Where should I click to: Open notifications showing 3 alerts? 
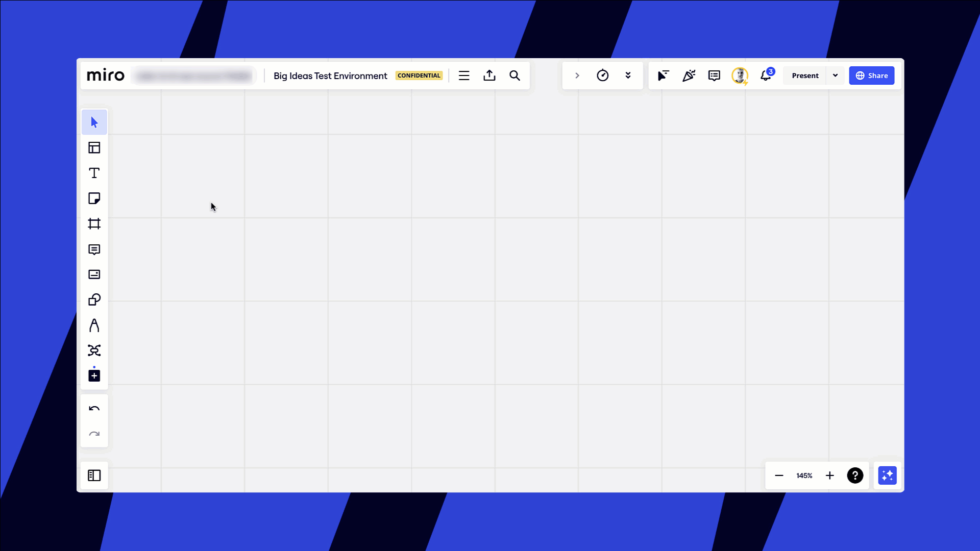[765, 75]
